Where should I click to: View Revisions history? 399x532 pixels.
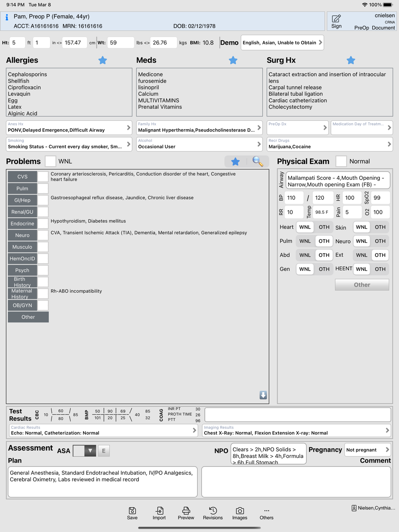[213, 513]
